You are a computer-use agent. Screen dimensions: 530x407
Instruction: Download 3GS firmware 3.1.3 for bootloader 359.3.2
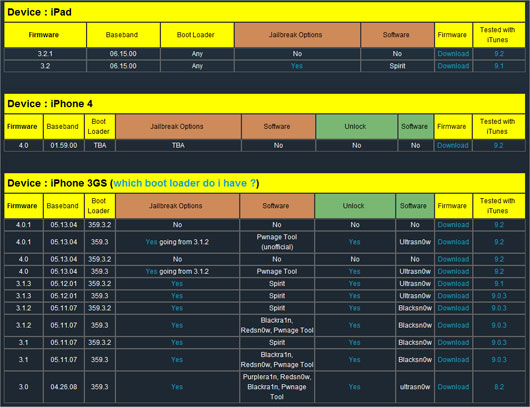click(x=453, y=284)
